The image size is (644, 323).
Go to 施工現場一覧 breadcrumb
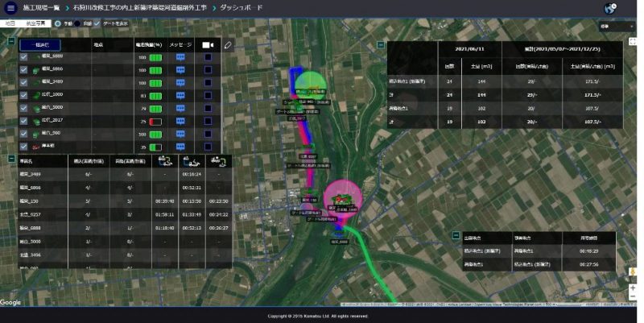coord(41,8)
